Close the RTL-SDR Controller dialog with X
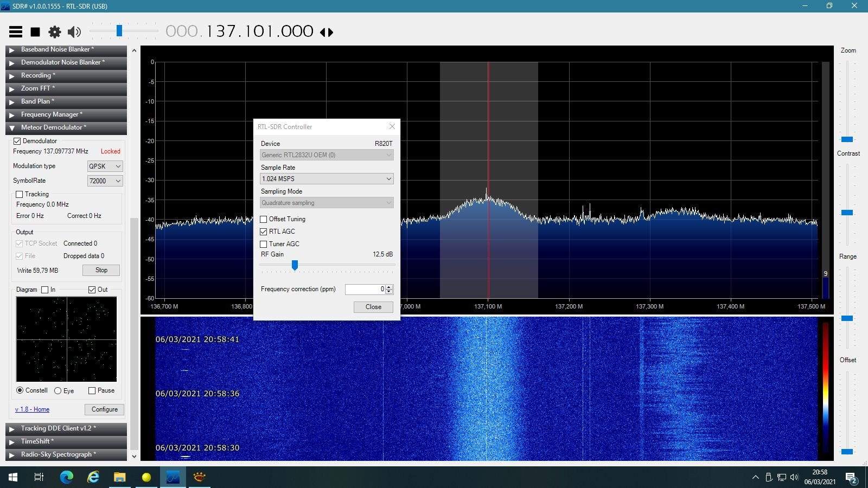This screenshot has width=868, height=488. (392, 126)
